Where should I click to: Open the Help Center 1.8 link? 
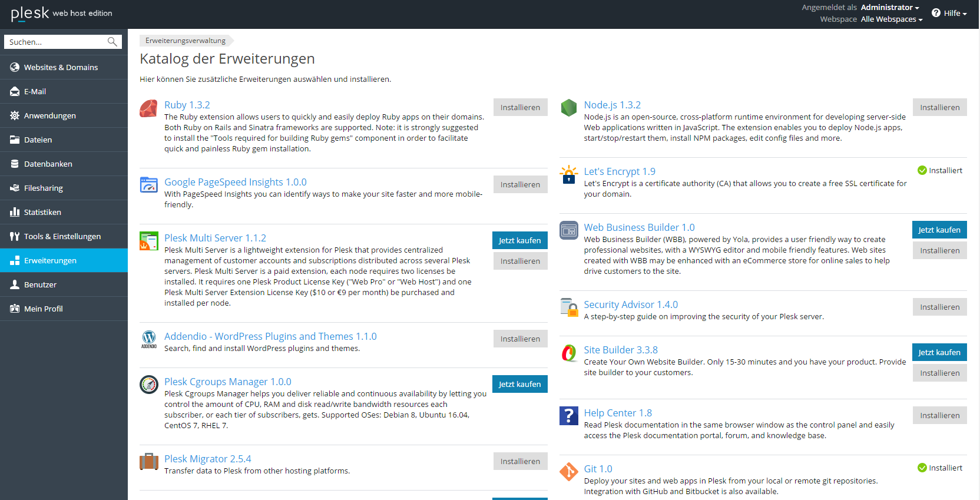pyautogui.click(x=618, y=413)
